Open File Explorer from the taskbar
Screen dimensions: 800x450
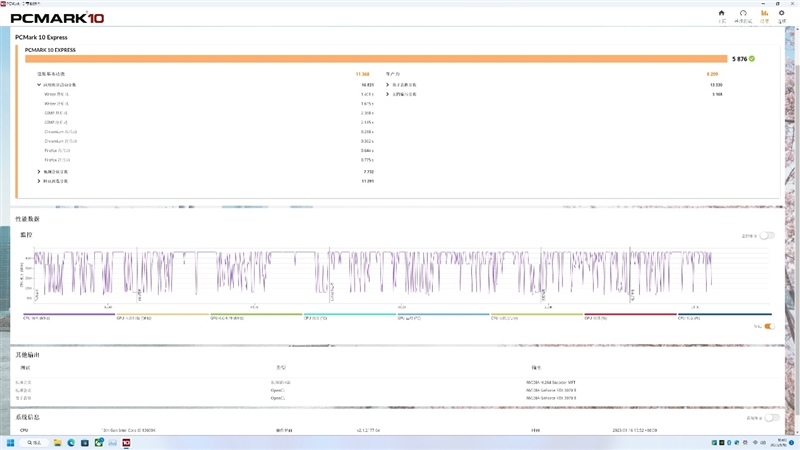(x=57, y=443)
